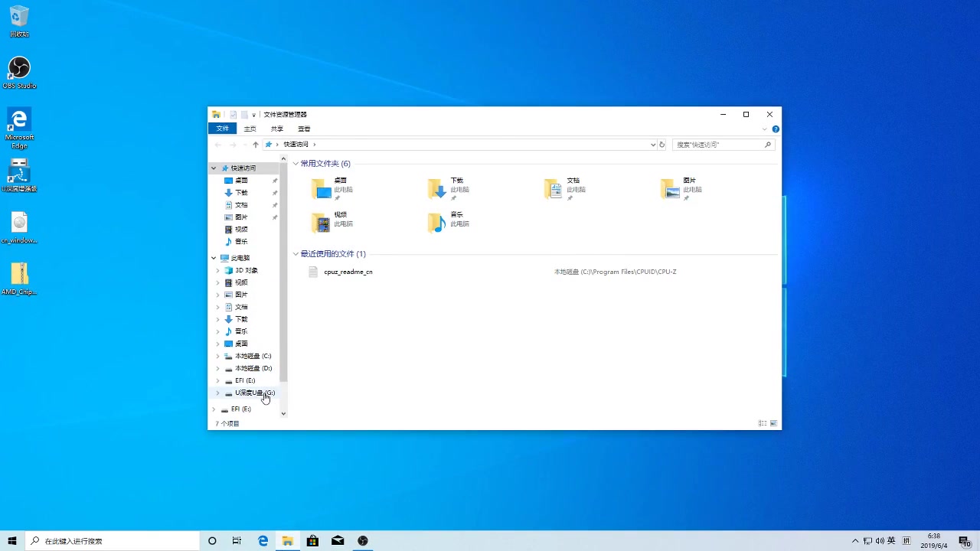Select the pinned 下载 under 快速访问
Image resolution: width=980 pixels, height=551 pixels.
click(241, 193)
